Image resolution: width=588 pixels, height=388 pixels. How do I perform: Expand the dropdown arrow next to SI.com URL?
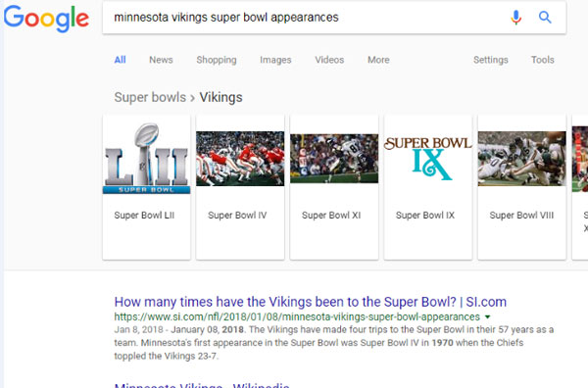tap(487, 316)
